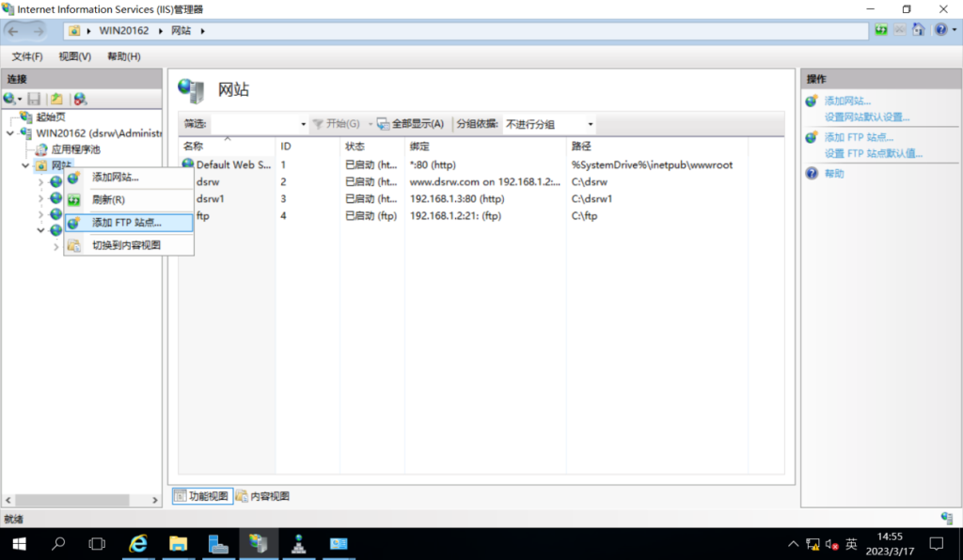Click the blue help icon in 操作 pane
The image size is (963, 560).
point(812,174)
